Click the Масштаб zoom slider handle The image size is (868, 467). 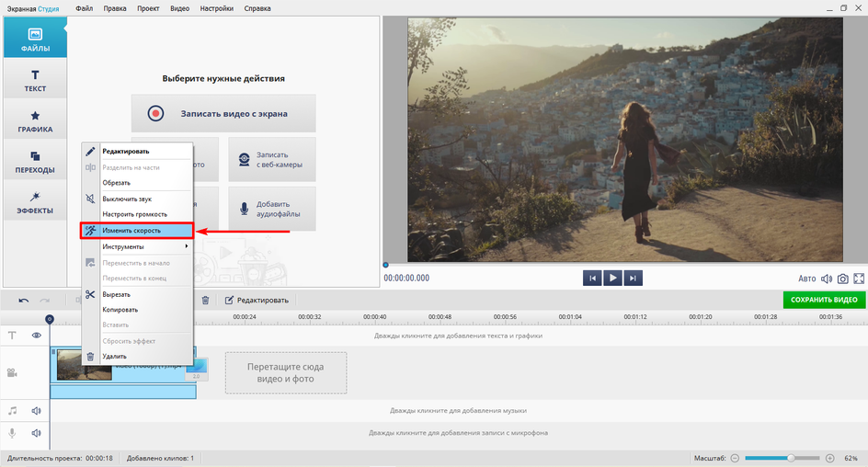point(792,458)
